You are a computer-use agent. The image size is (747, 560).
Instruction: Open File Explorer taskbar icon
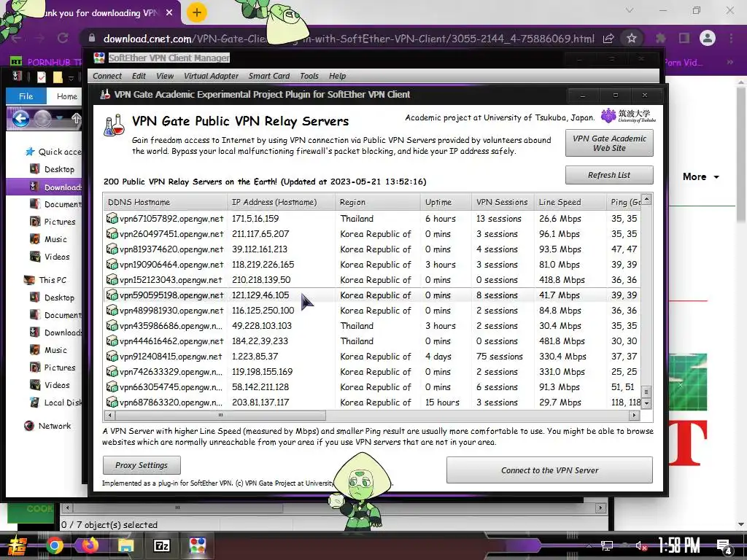coord(125,545)
